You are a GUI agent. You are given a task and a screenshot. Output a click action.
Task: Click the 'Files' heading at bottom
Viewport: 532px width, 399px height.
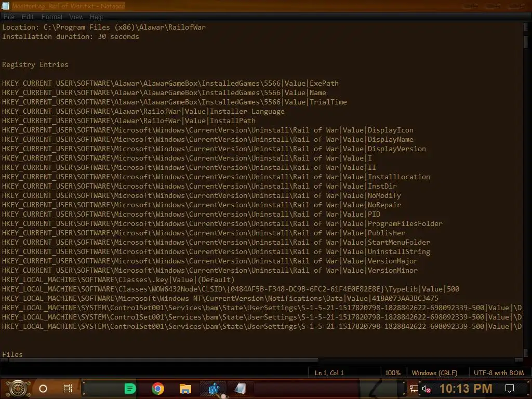click(12, 354)
